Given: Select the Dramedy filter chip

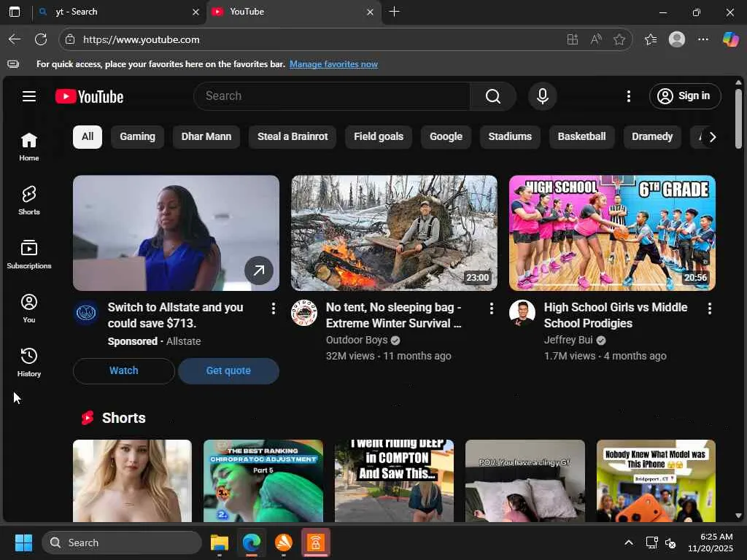Looking at the screenshot, I should [652, 137].
